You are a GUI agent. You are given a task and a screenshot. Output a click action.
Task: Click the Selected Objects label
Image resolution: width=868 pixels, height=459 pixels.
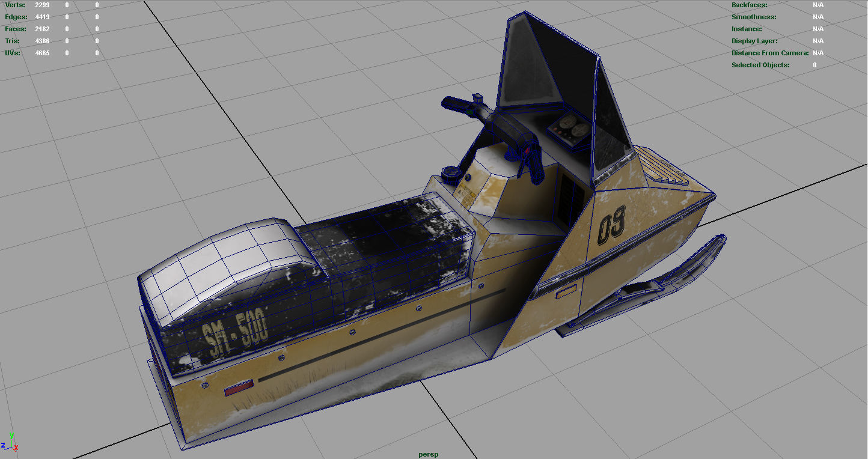click(760, 65)
